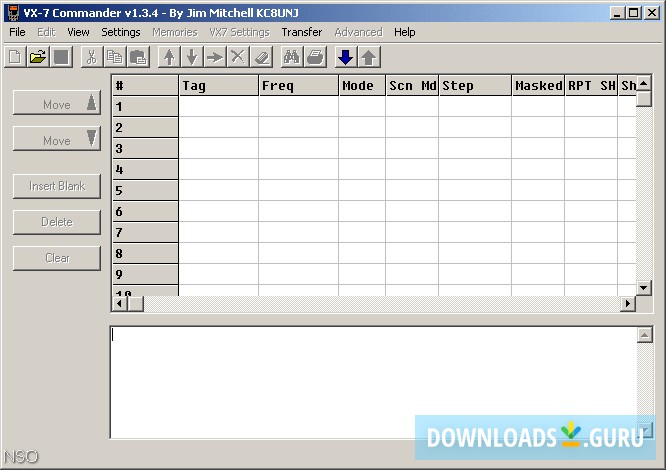Click the eraser clear toolbar icon

261,57
